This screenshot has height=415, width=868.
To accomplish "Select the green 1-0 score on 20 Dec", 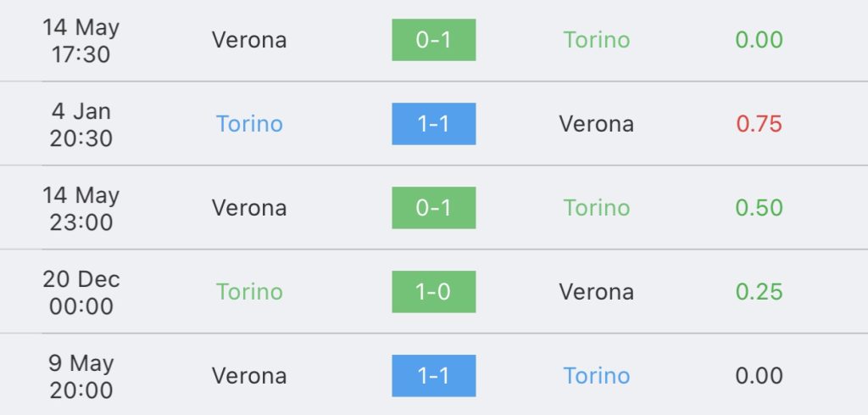I will [x=433, y=291].
